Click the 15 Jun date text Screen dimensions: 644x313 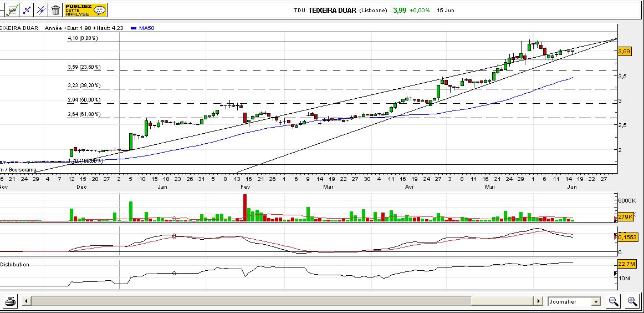tap(446, 11)
